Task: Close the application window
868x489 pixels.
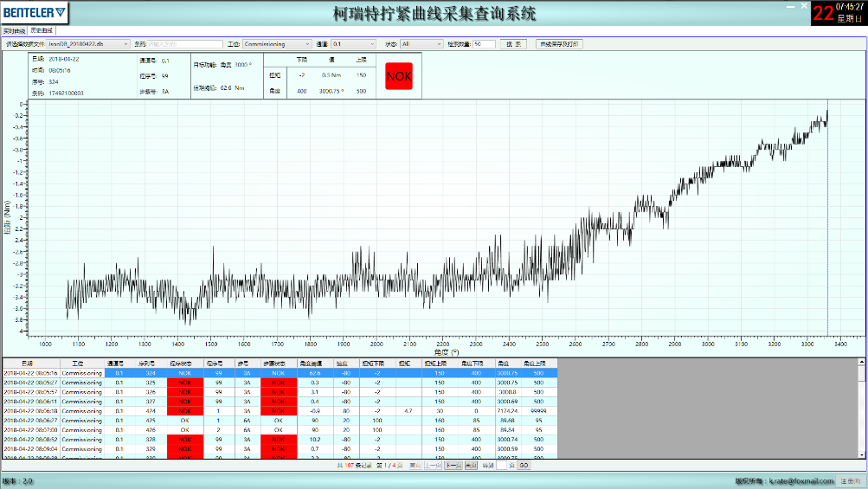Action: tap(804, 6)
